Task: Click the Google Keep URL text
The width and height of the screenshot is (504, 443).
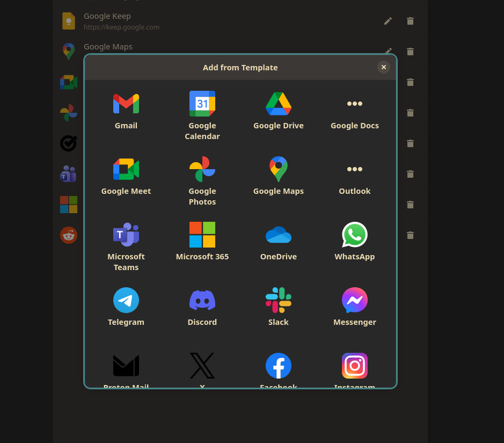Action: coord(121,27)
